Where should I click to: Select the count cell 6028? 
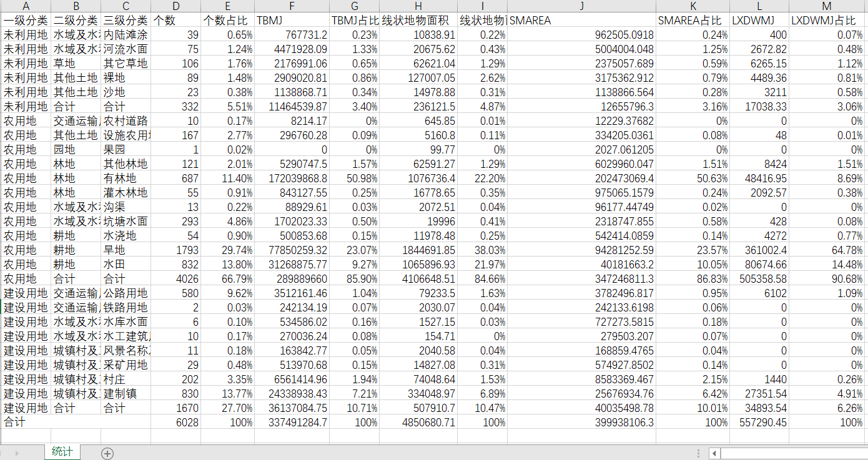175,423
